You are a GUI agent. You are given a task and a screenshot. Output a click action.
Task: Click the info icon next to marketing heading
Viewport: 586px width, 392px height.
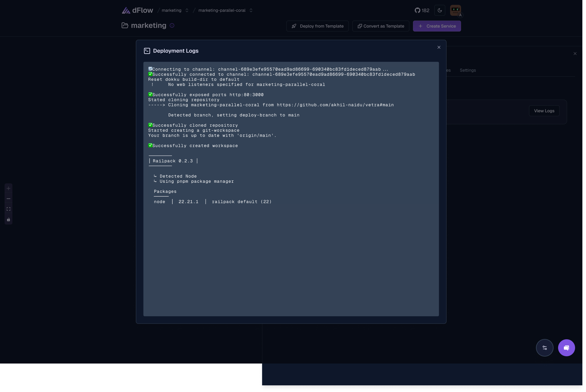172,25
